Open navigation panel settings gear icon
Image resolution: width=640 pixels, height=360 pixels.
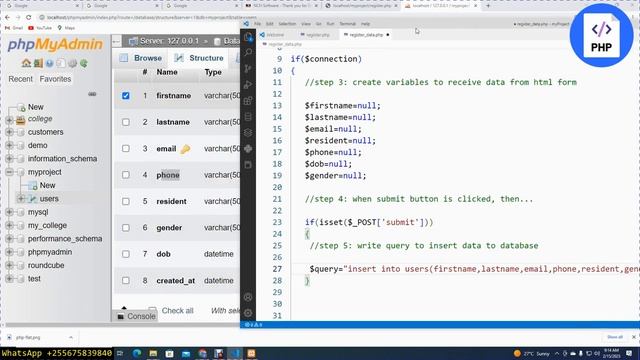[72, 63]
